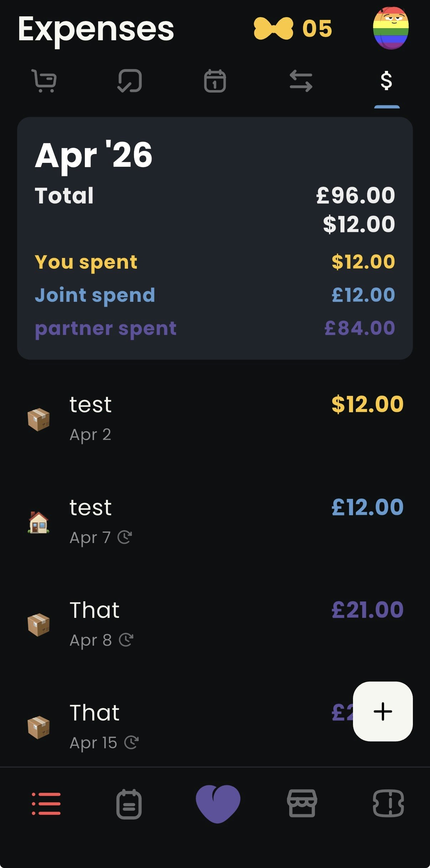Tap the rainbow profile avatar
The width and height of the screenshot is (430, 868).
pyautogui.click(x=391, y=28)
